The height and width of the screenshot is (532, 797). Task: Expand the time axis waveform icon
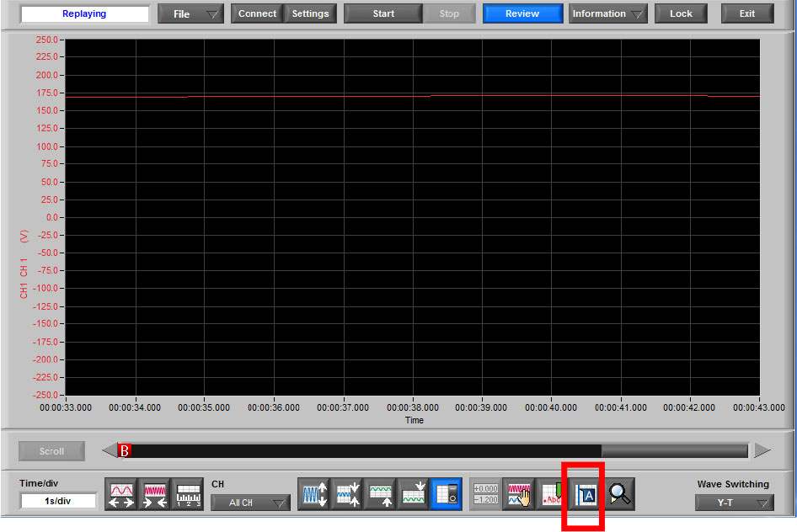point(121,494)
